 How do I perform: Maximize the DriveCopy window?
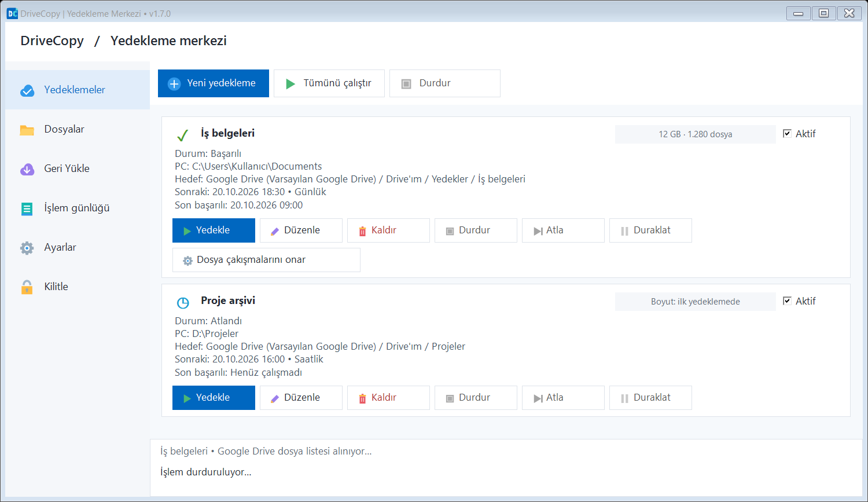[823, 13]
